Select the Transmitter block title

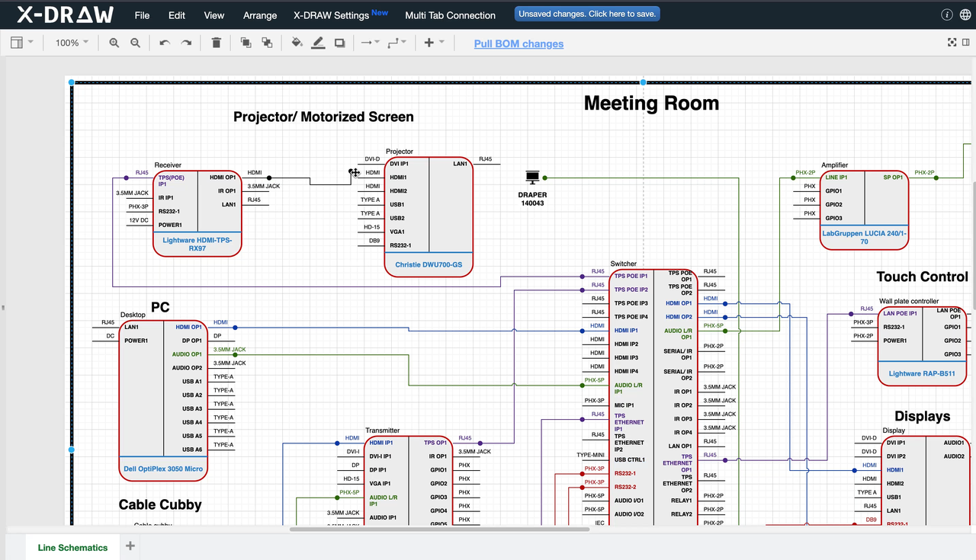[382, 430]
